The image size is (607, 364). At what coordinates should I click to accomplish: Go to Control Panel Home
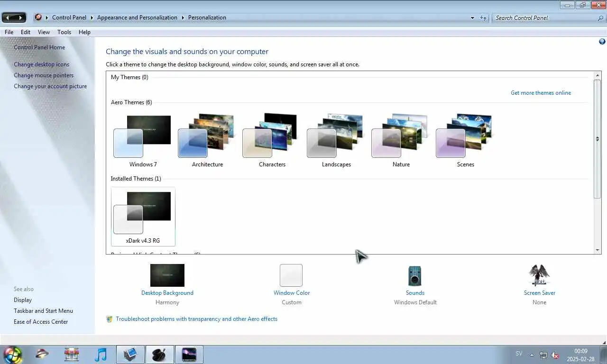[39, 47]
